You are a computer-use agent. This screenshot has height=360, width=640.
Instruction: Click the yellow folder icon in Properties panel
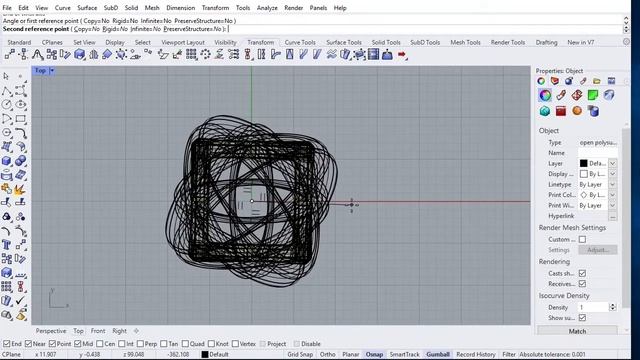coord(597,81)
